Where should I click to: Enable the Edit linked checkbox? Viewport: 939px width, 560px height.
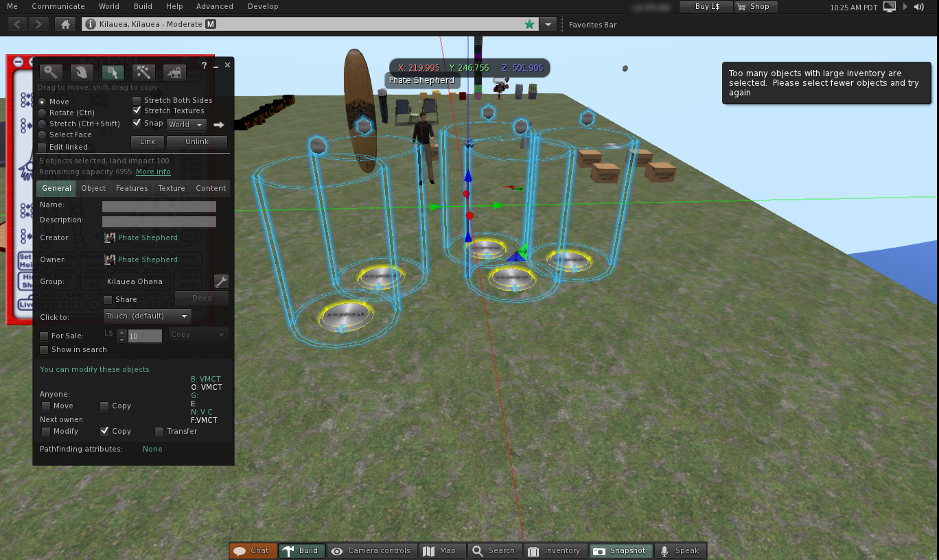[x=43, y=147]
